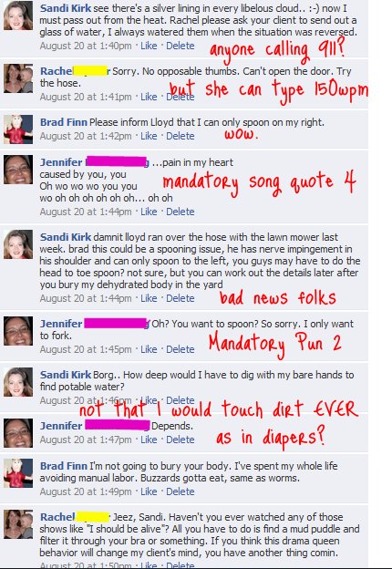
Task: Like Jennifer's 'Depends.' comment at 1:47pm
Action: tap(149, 440)
